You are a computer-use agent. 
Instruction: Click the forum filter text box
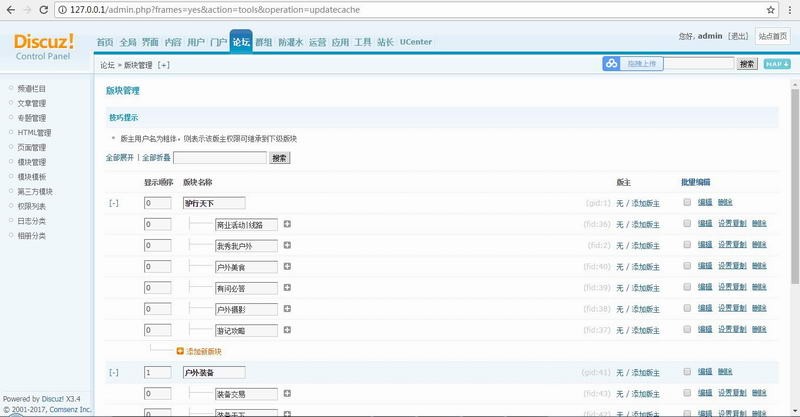pos(220,158)
